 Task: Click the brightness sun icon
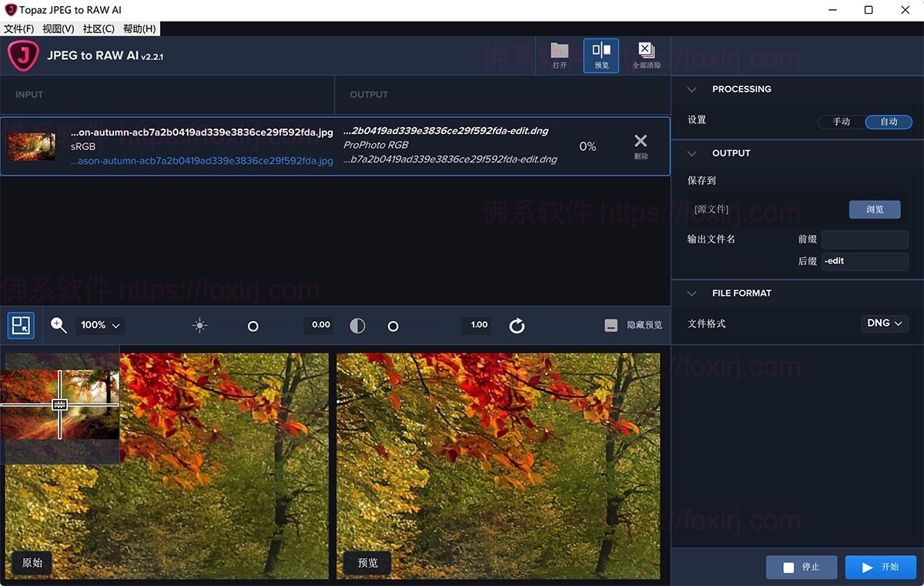coord(200,326)
